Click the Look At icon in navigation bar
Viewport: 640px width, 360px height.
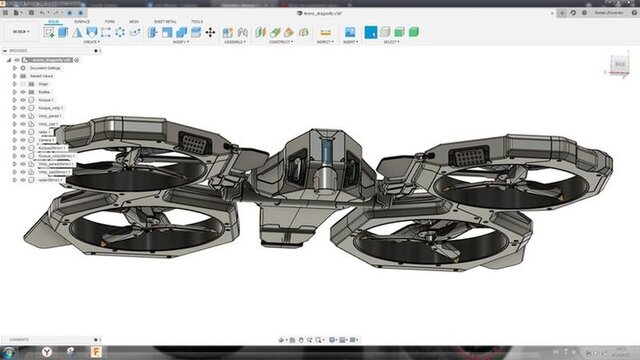[x=292, y=340]
